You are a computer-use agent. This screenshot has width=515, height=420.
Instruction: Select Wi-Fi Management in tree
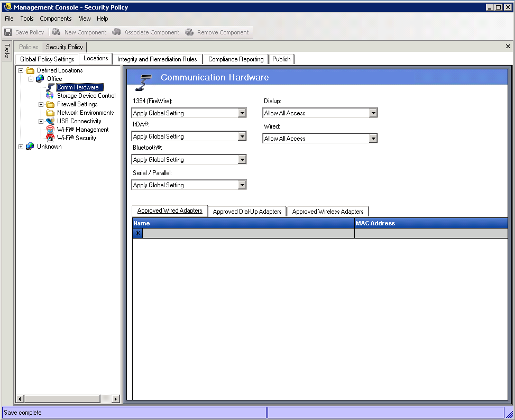point(83,130)
